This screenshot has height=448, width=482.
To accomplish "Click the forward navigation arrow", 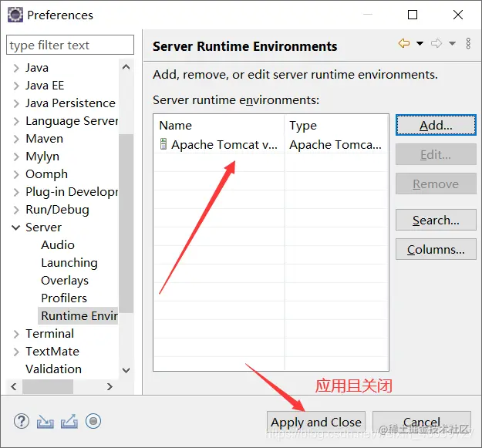I will coord(436,43).
